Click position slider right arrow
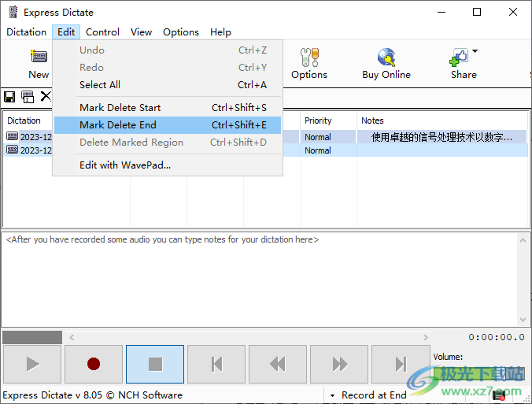The height and width of the screenshot is (404, 532). pyautogui.click(x=426, y=337)
